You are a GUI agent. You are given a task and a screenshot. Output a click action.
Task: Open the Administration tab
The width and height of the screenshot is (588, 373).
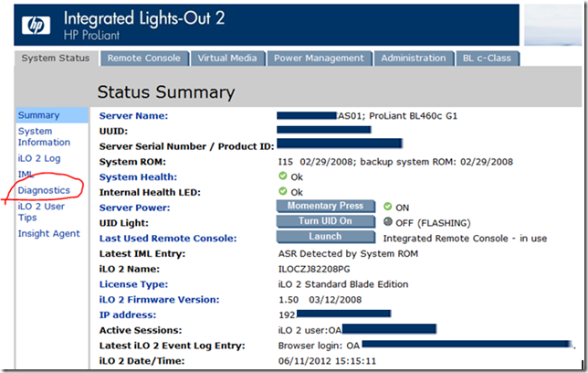point(414,59)
